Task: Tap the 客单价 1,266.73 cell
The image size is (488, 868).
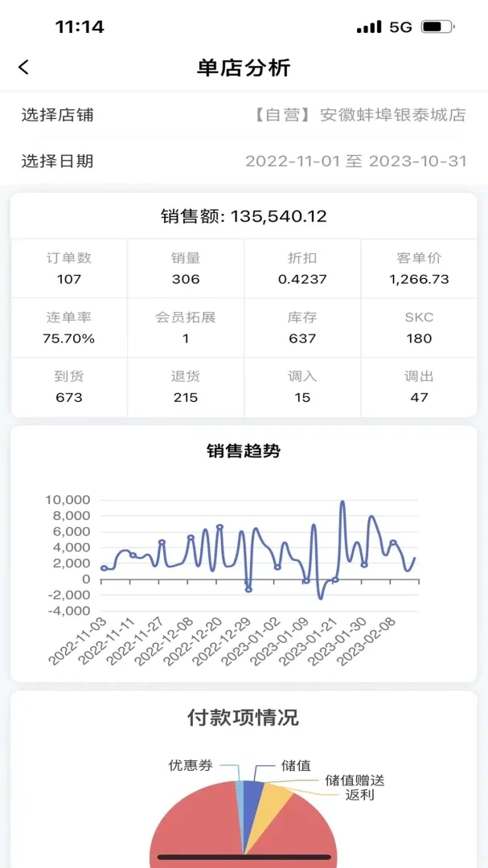Action: pos(419,268)
